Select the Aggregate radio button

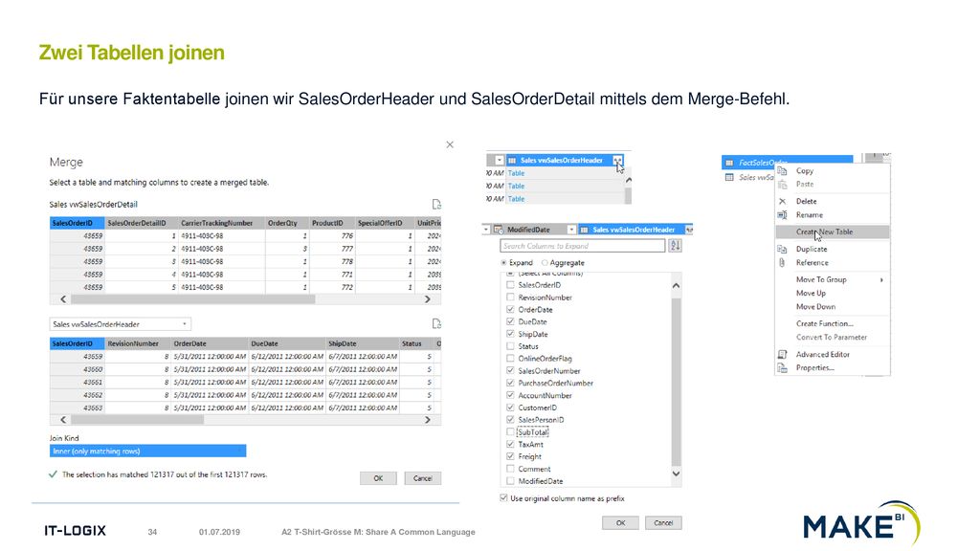point(545,263)
